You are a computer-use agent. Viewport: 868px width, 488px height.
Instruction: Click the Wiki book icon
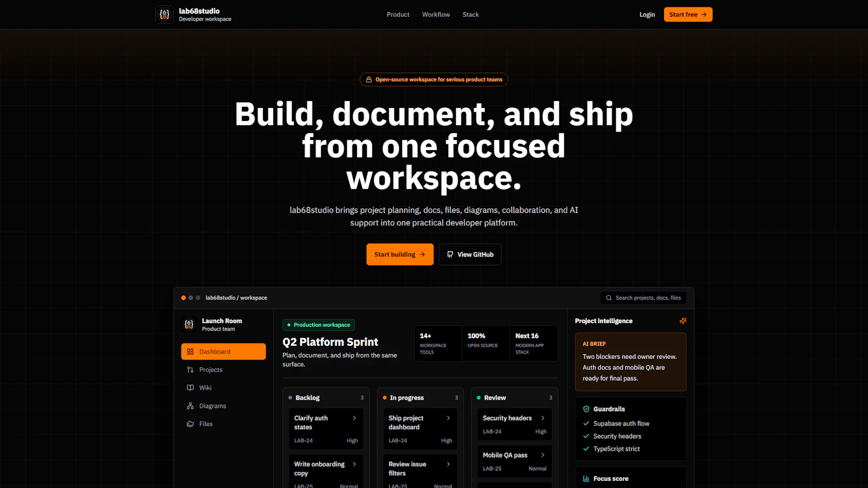190,388
